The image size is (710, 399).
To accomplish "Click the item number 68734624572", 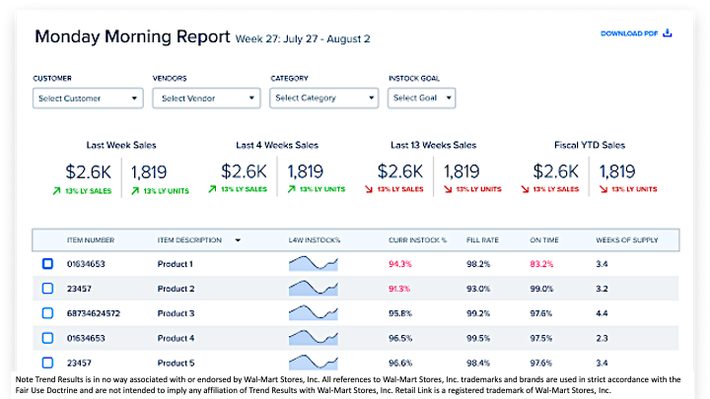I will point(93,313).
